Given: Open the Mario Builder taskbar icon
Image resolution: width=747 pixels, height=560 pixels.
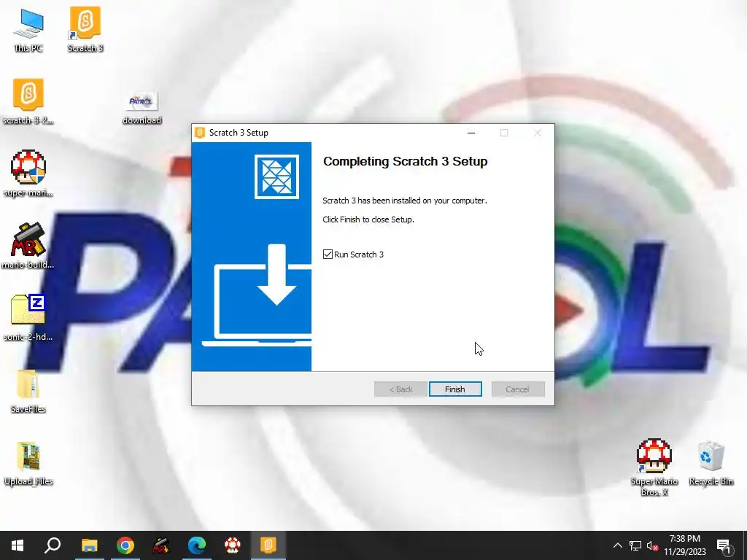Looking at the screenshot, I should 160,545.
